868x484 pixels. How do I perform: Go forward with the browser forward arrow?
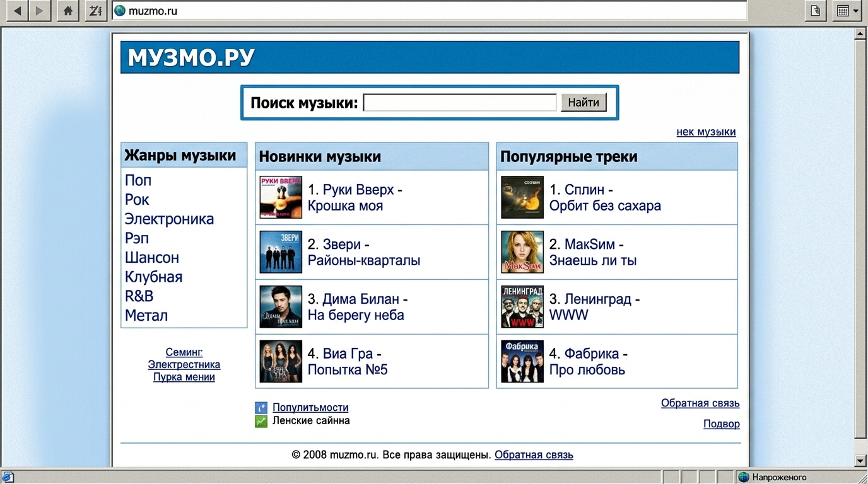(x=39, y=11)
